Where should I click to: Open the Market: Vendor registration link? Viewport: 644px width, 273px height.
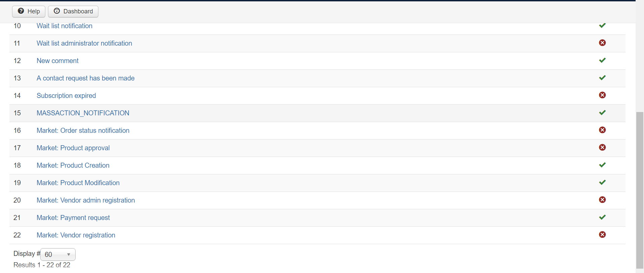76,235
